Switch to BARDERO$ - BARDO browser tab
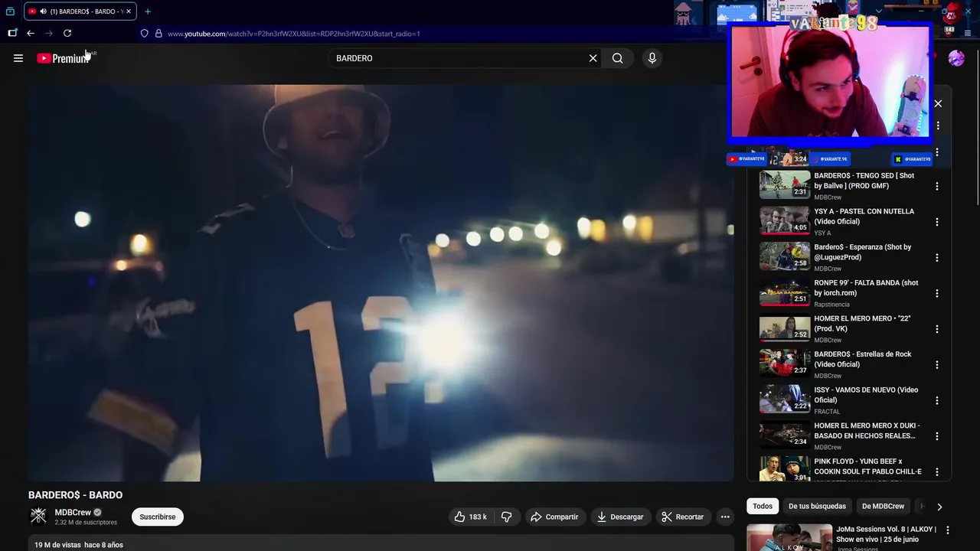Screen dimensions: 980x551 click(80, 11)
